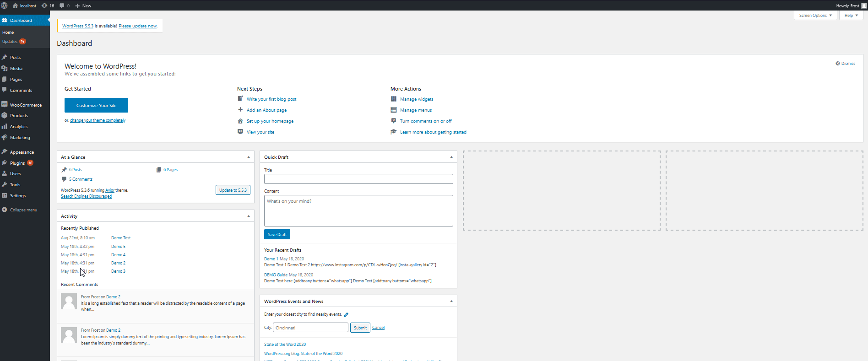Click the Save Draft button
The height and width of the screenshot is (361, 868).
pyautogui.click(x=277, y=234)
